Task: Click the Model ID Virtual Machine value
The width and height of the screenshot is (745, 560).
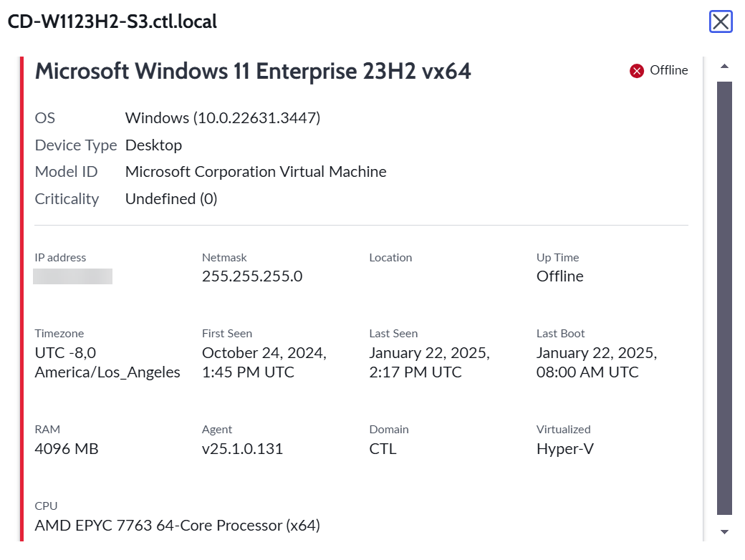Action: click(256, 171)
